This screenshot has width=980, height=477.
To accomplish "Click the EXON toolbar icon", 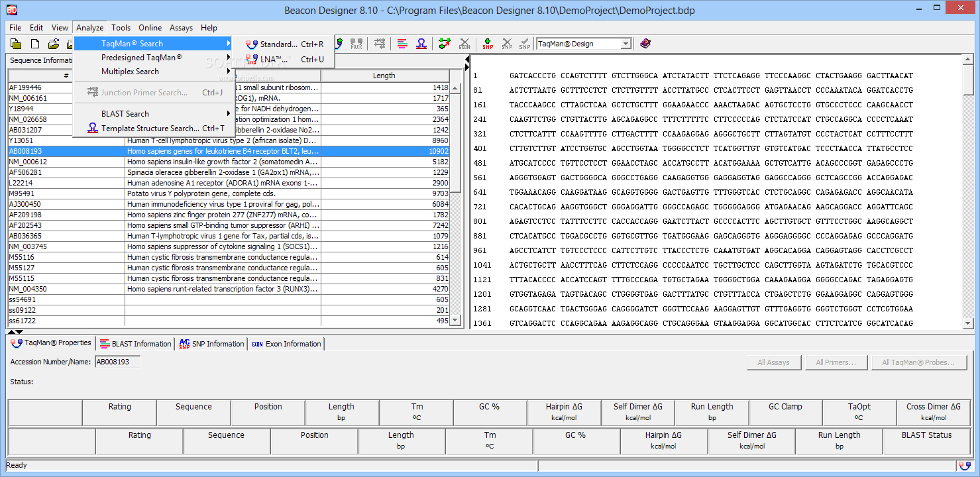I will click(464, 44).
